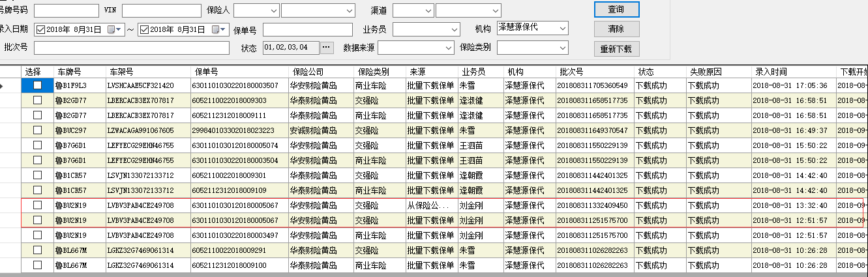Toggle the start date checkbox in 录入日期
This screenshot has width=868, height=277.
point(41,29)
